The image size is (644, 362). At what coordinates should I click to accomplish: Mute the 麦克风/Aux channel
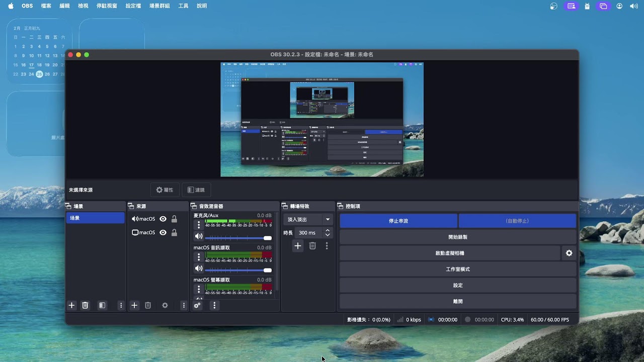[x=199, y=237]
